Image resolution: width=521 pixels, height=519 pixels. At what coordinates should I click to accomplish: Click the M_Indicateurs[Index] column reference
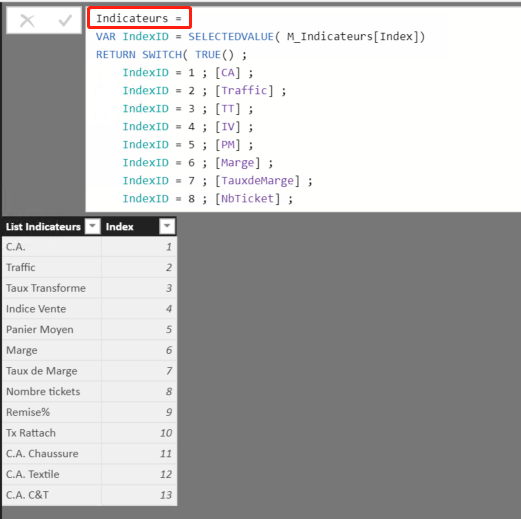pos(353,36)
